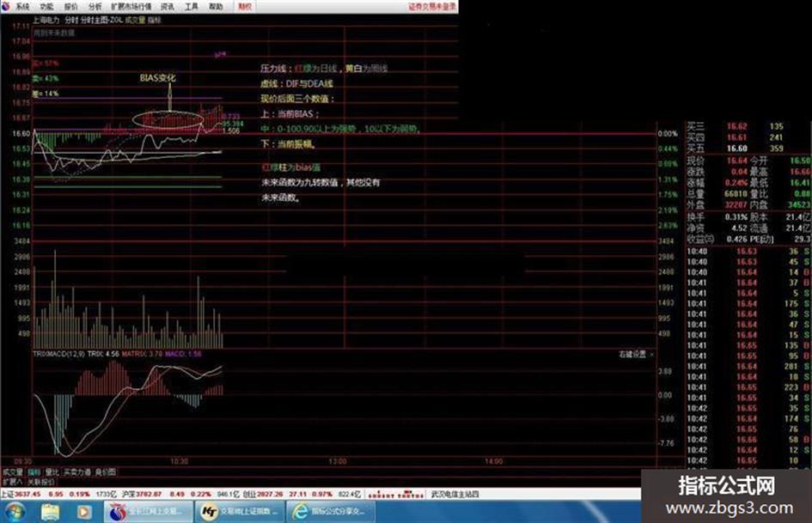This screenshot has height=523, width=812.
Task: Click the 换手 0.31% value
Action: (x=736, y=217)
